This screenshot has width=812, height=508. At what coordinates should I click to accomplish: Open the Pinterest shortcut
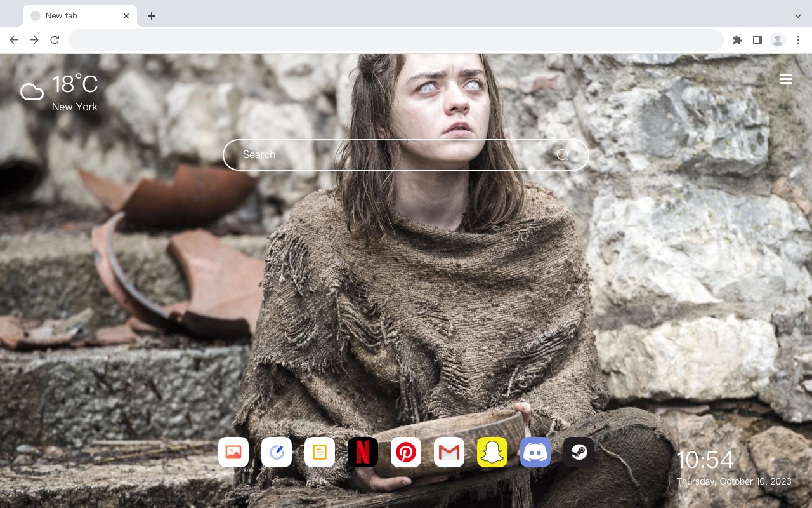click(406, 452)
